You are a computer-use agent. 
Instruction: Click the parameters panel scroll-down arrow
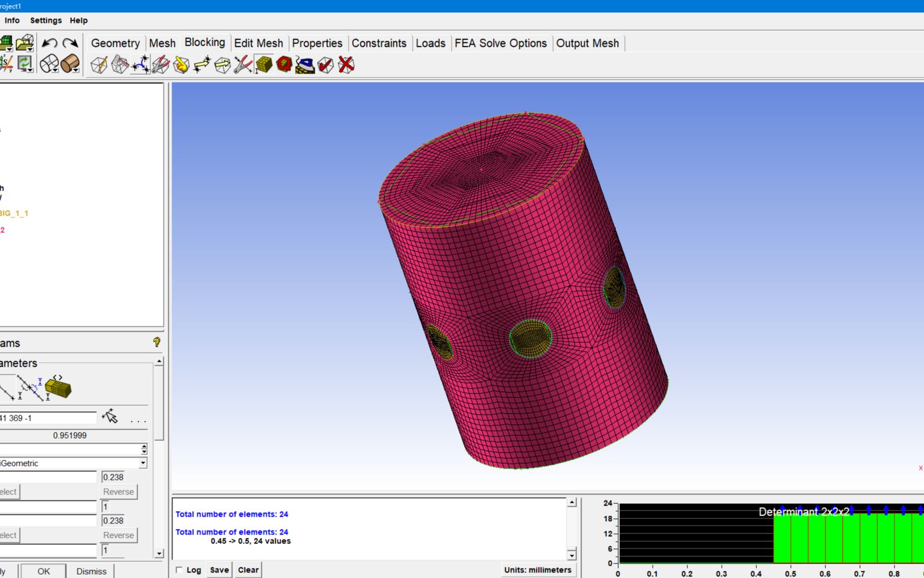[159, 554]
